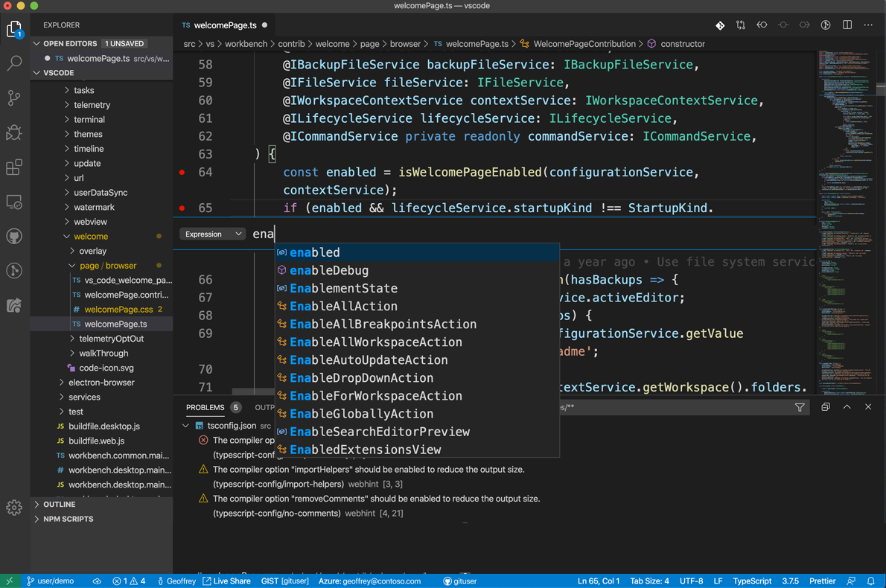Click the Open Changes icon in editor toolbar
This screenshot has height=588, width=886.
tap(741, 25)
